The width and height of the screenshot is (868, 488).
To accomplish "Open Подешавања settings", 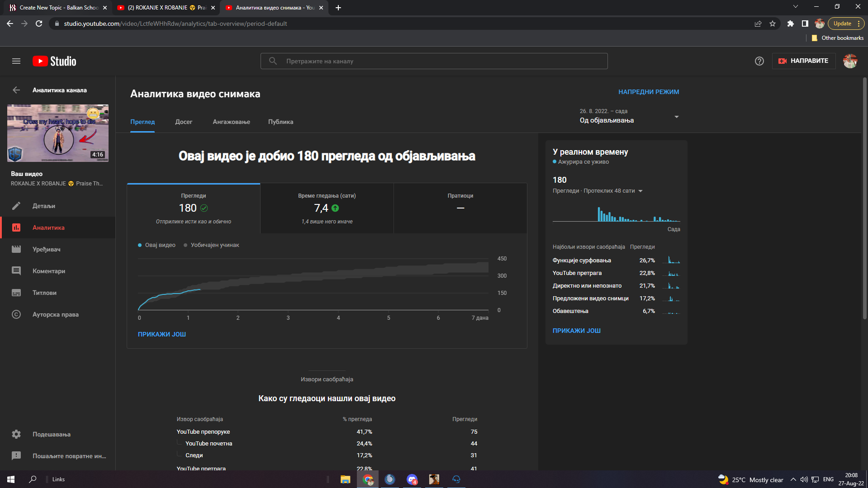I will pos(58,434).
